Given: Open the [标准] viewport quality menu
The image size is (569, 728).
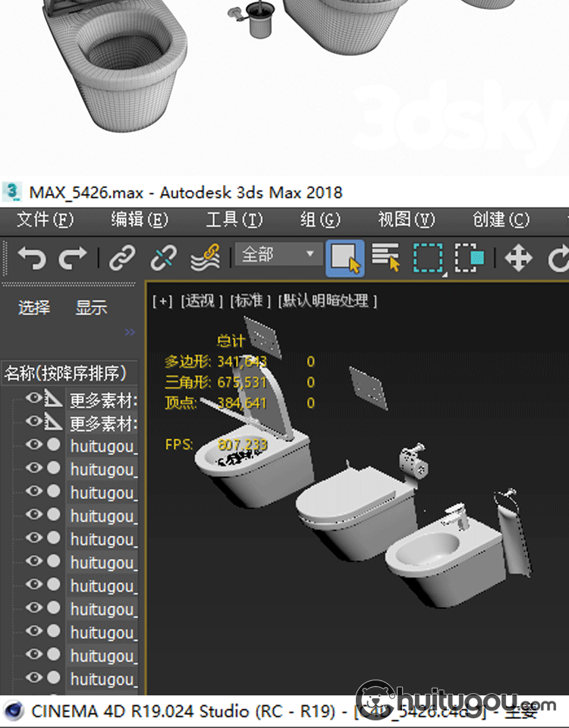Looking at the screenshot, I should pos(250,301).
